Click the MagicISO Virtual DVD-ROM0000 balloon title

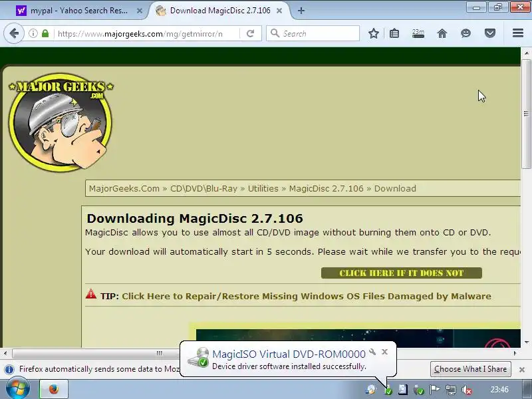[x=289, y=354]
